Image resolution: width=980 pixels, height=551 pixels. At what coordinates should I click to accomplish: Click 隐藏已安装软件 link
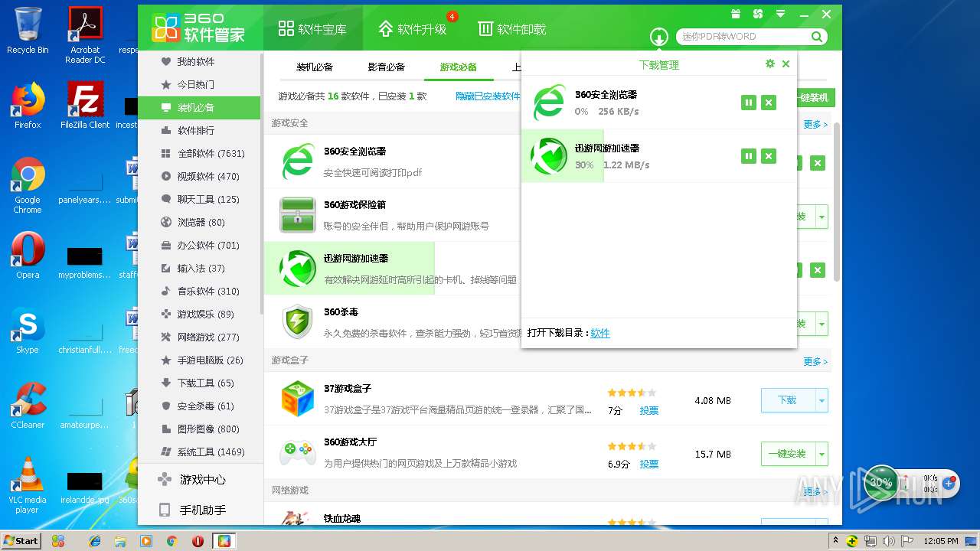pos(488,96)
